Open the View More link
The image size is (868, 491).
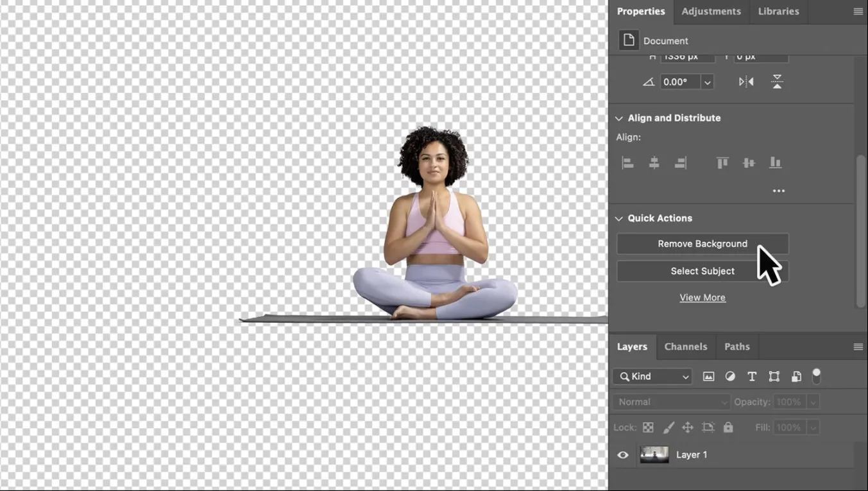click(x=702, y=298)
